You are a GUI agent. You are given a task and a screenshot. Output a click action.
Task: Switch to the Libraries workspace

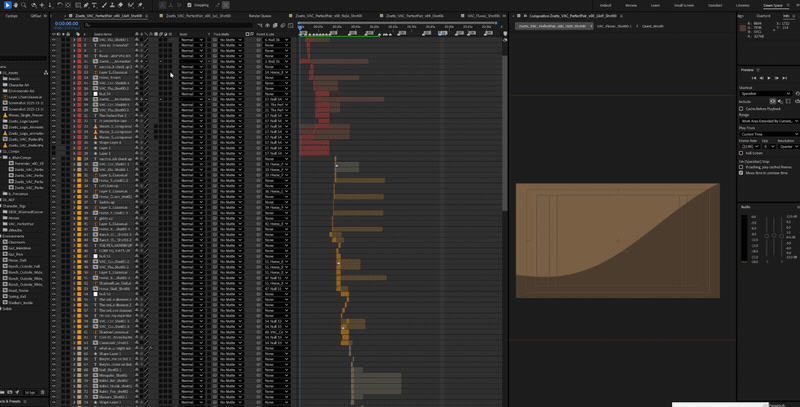point(743,5)
